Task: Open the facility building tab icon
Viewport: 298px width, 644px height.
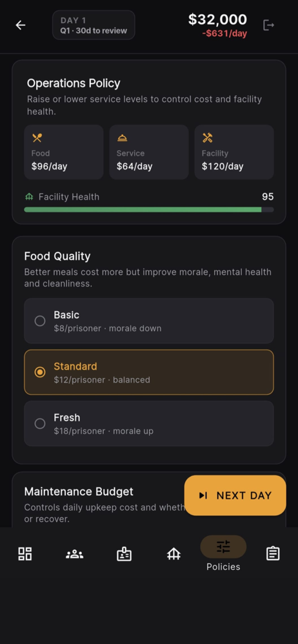Action: (x=174, y=554)
